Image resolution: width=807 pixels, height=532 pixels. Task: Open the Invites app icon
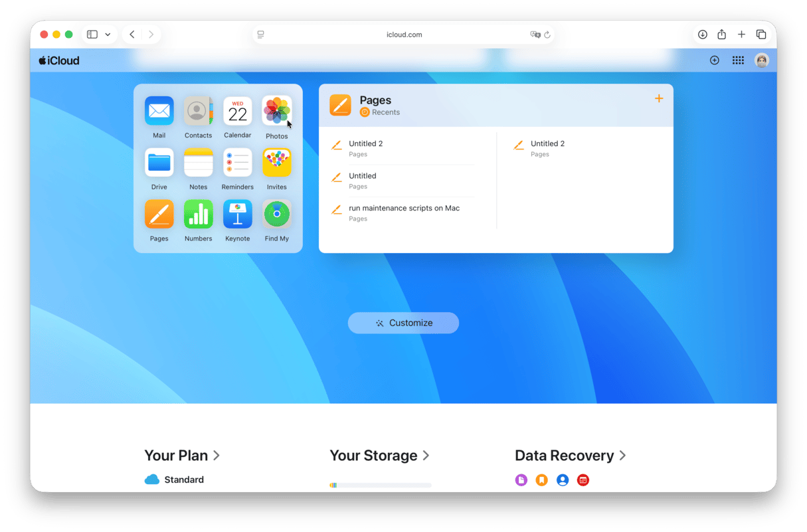(x=276, y=163)
